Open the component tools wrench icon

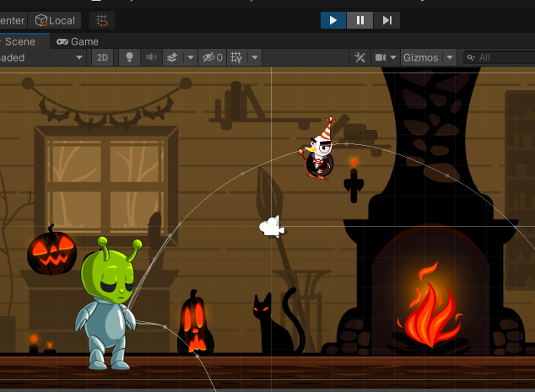click(359, 57)
